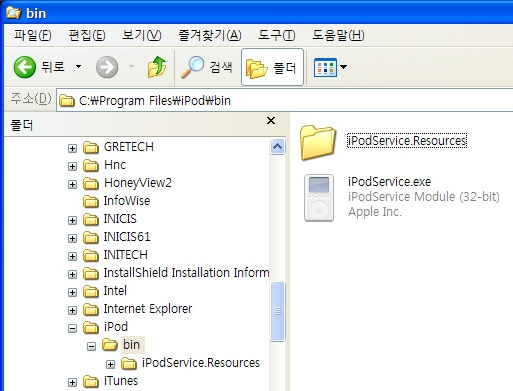Expand the Hnc folder node
Viewport: 513px width, 391px height.
pos(72,166)
